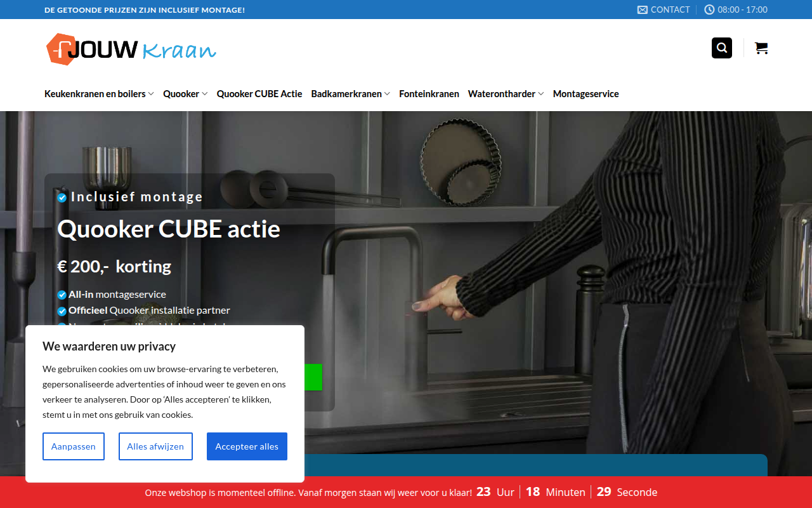Go to Fonteinkranen menu item

pyautogui.click(x=429, y=94)
